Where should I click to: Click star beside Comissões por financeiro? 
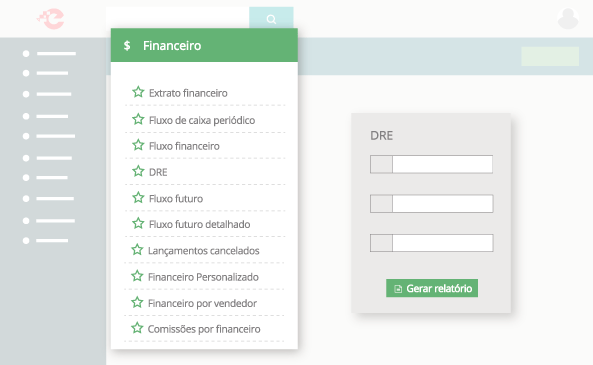pos(137,328)
